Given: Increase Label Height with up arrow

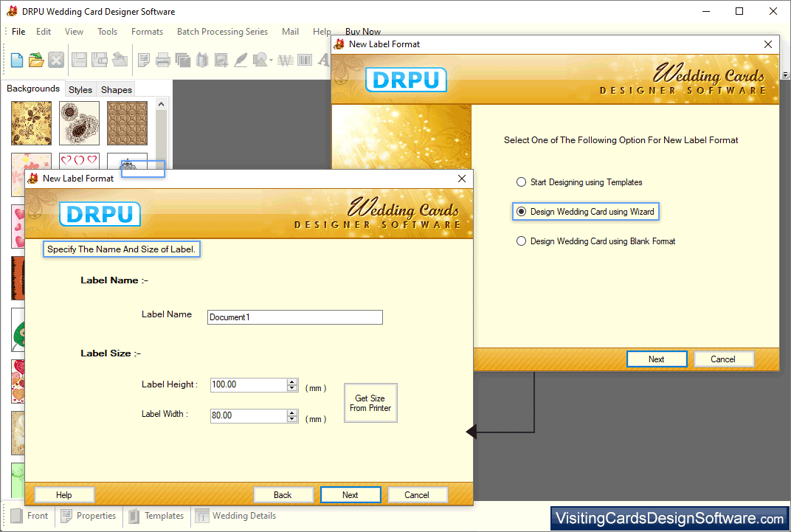Looking at the screenshot, I should coord(292,381).
